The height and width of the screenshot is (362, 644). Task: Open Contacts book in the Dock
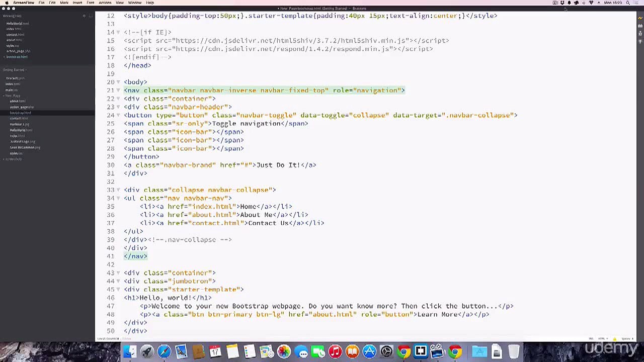pos(198,351)
